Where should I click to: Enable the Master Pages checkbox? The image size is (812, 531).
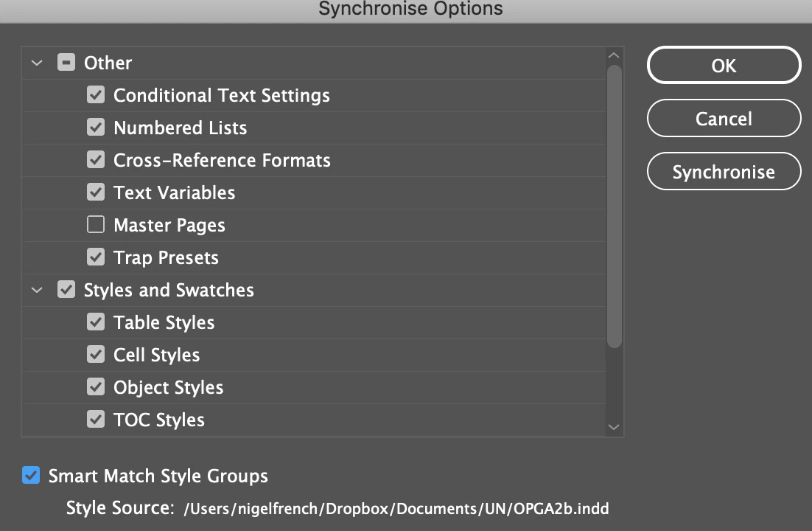click(x=96, y=225)
